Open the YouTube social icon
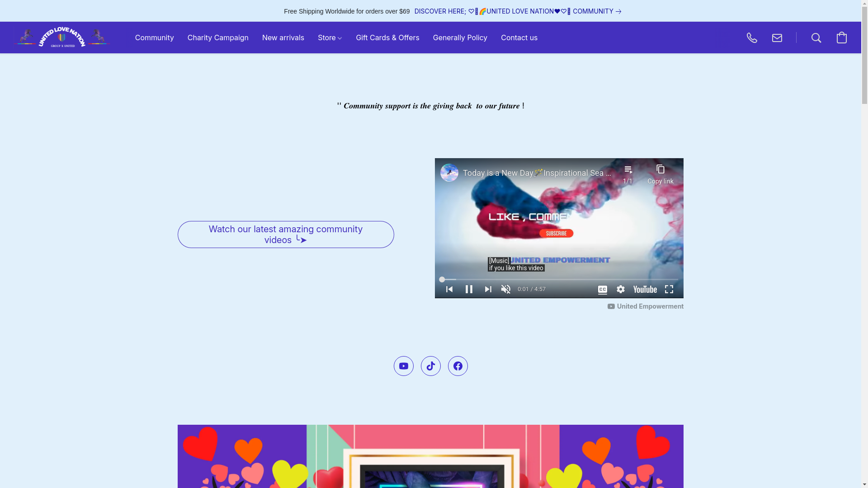 tap(403, 366)
